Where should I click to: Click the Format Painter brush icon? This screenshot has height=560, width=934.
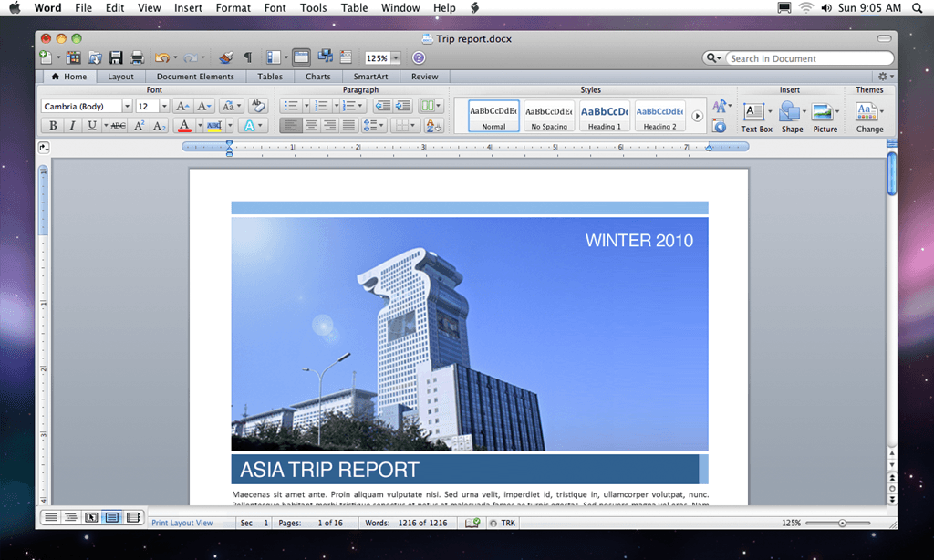click(225, 57)
